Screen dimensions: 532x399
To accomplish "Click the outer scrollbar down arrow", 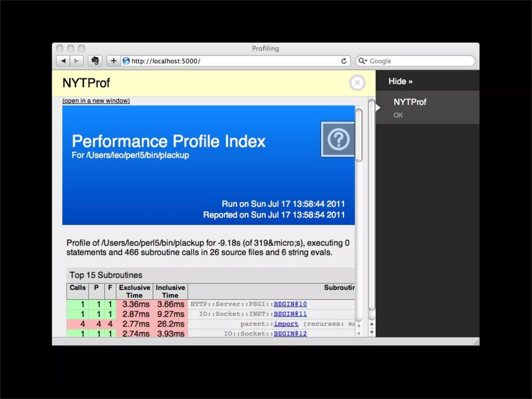I will (x=372, y=332).
